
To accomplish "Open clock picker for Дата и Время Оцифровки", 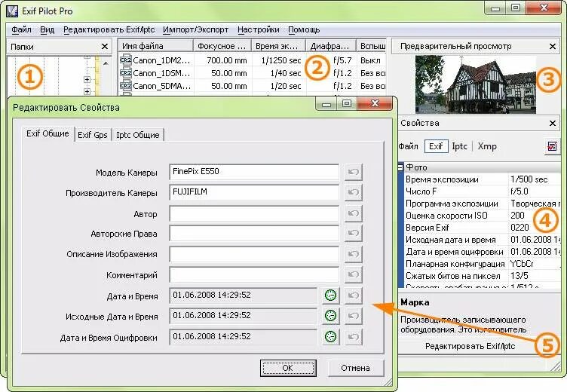I will tap(330, 337).
